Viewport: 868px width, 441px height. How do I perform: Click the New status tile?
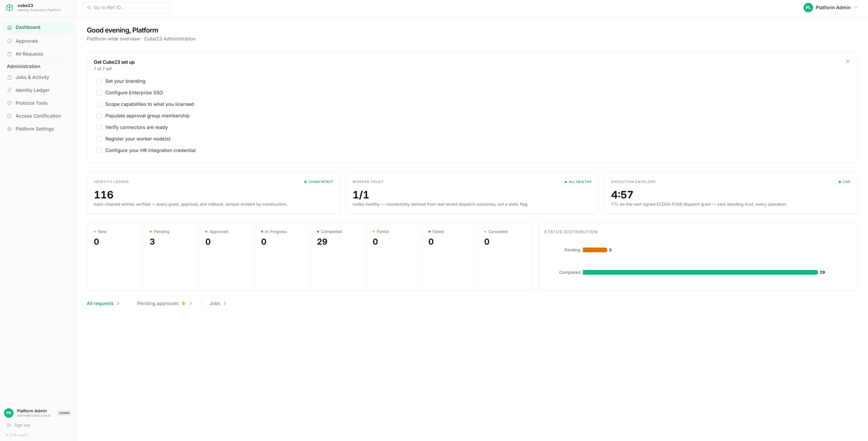pyautogui.click(x=115, y=257)
